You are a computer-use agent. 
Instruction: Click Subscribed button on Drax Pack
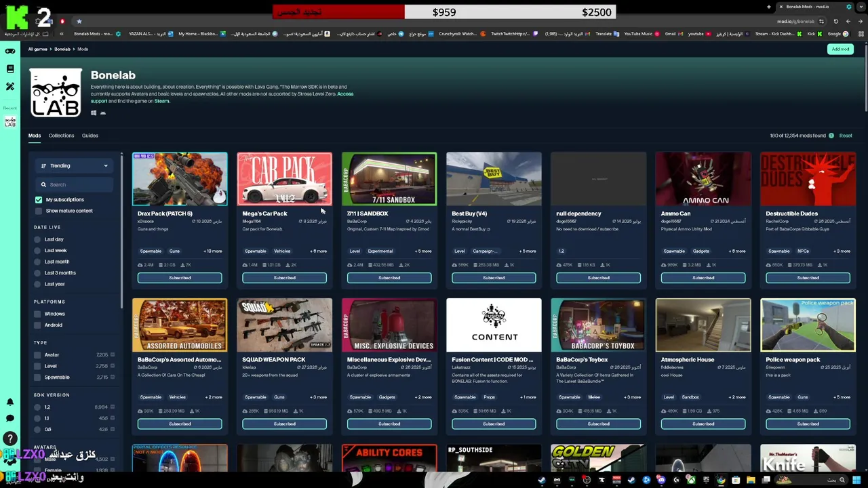pyautogui.click(x=180, y=278)
